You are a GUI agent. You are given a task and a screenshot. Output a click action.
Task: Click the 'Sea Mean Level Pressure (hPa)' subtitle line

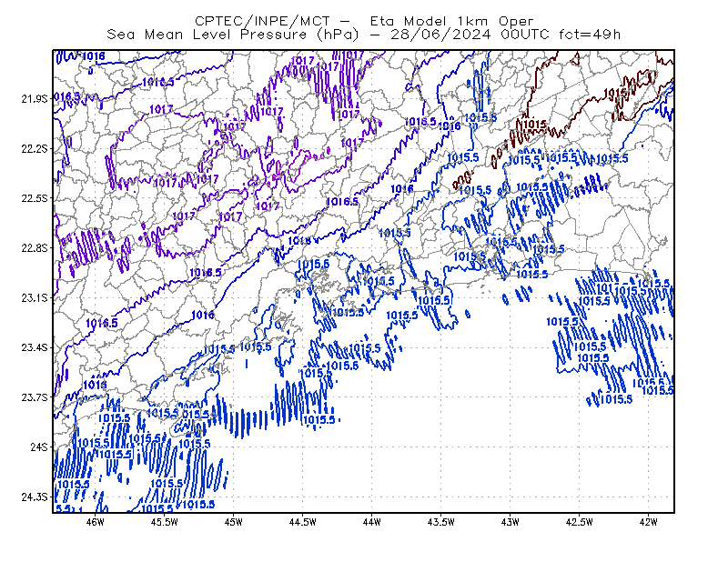tap(363, 35)
